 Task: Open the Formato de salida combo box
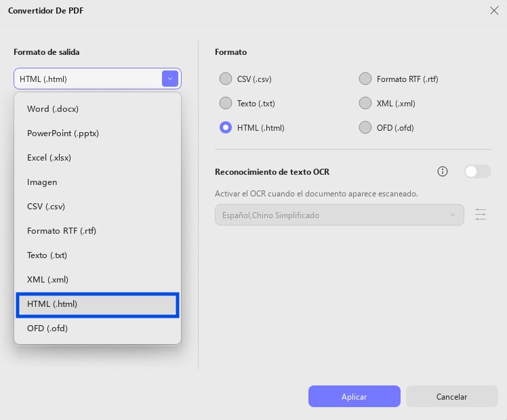(98, 79)
